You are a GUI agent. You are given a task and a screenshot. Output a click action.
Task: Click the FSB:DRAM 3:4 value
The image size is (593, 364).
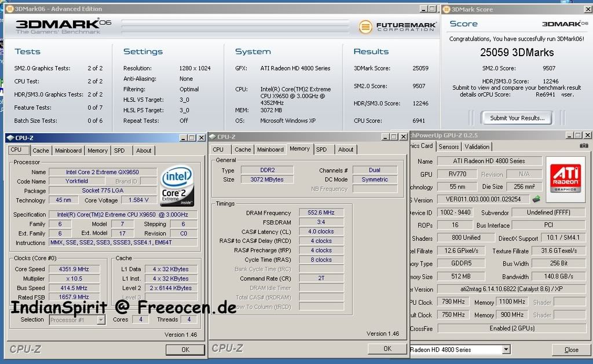[x=321, y=222]
